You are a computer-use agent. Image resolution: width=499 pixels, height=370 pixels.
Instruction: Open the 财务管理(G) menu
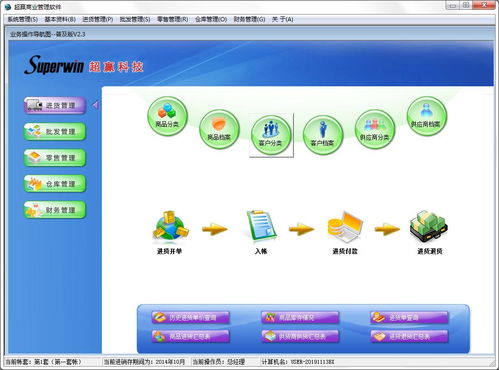(x=249, y=19)
